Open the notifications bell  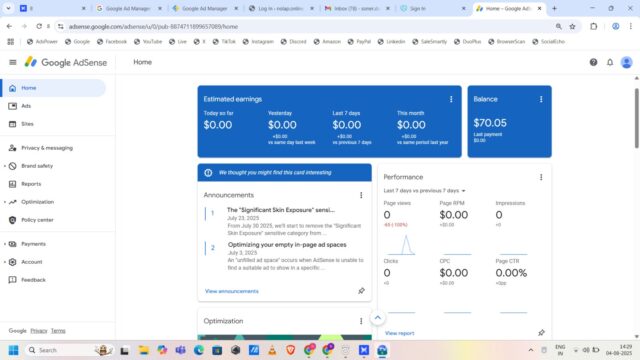[x=610, y=62]
